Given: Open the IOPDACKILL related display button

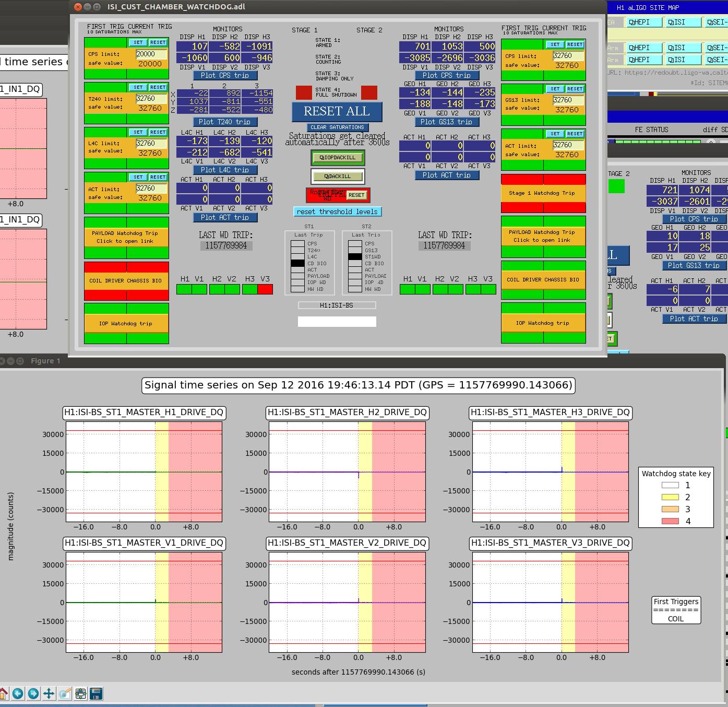Looking at the screenshot, I should pos(338,158).
